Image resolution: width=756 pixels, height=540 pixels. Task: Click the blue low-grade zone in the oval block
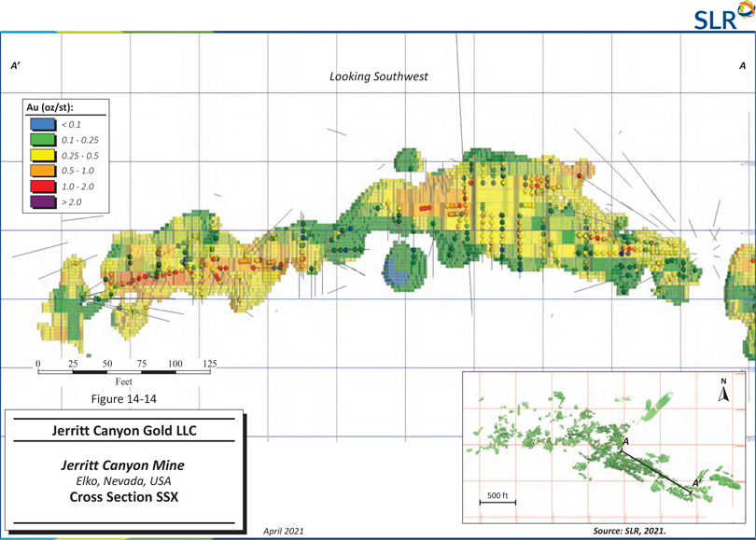pos(399,274)
